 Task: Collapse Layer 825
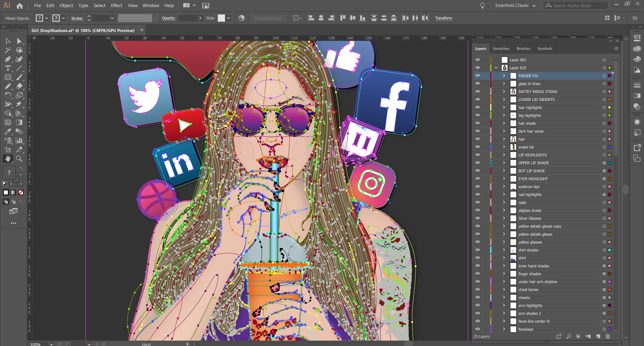pos(496,68)
